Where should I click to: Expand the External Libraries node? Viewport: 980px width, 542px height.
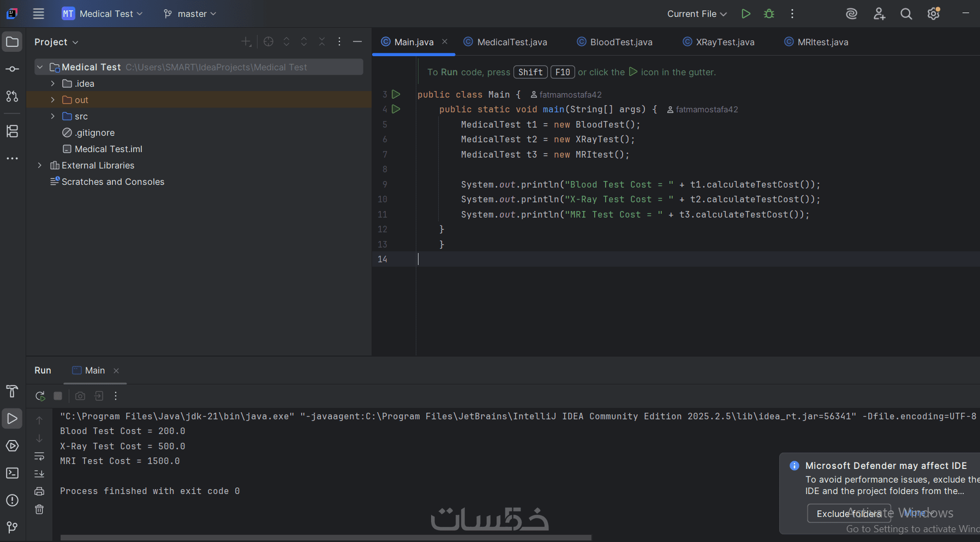click(40, 165)
